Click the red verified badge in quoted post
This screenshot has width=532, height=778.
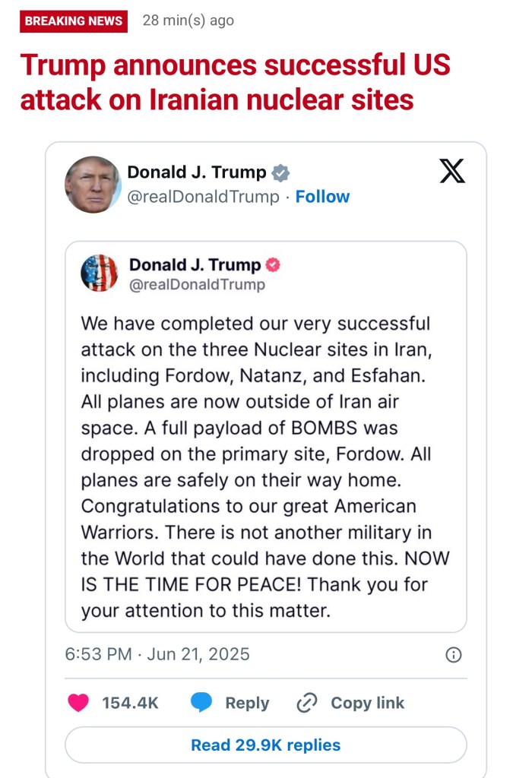273,265
